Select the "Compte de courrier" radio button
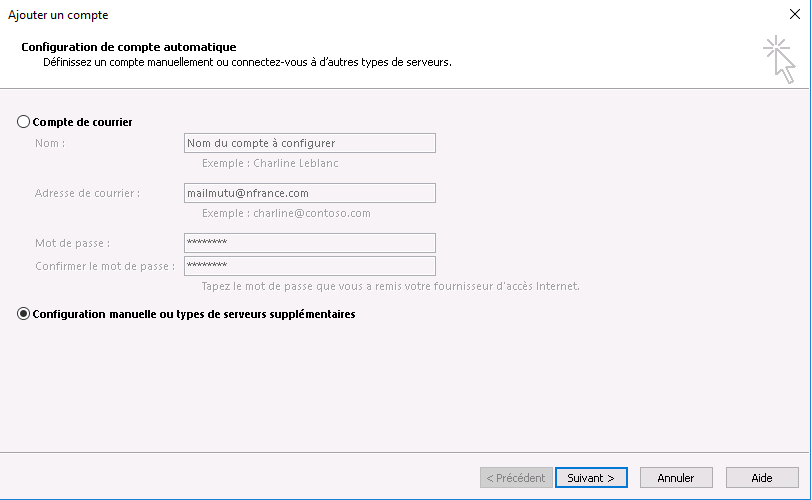This screenshot has height=500, width=812. [23, 122]
